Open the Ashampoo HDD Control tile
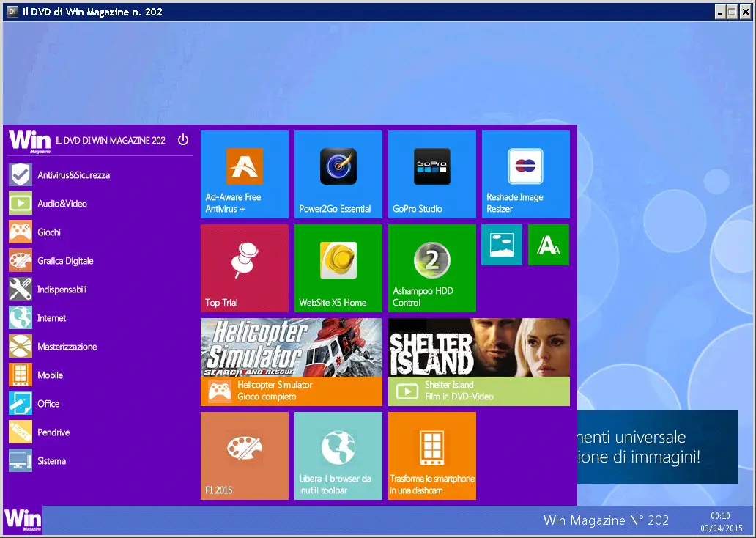Image resolution: width=756 pixels, height=538 pixels. (x=432, y=268)
